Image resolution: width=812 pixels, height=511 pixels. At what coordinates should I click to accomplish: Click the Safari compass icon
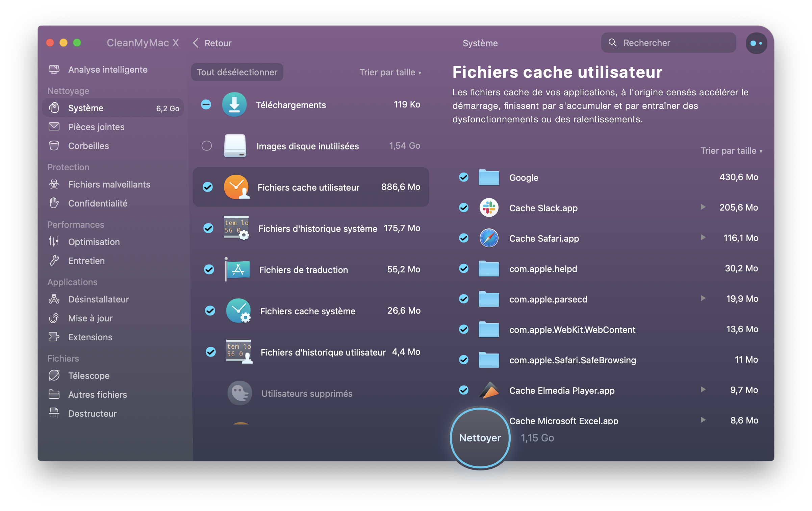489,238
